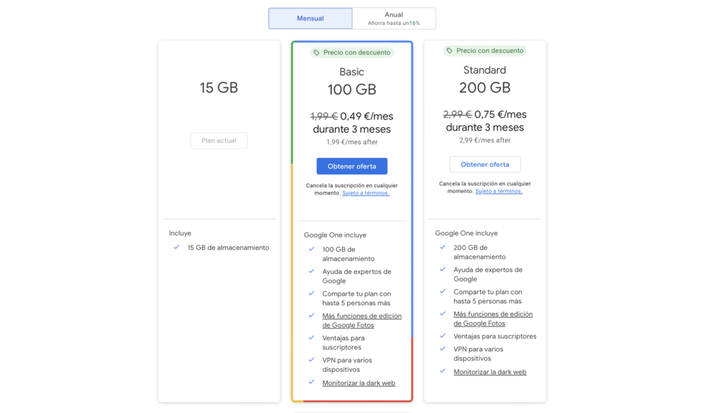Click checkmark beside Standard Monitorizar la dark web
Viewport: 715px width, 413px height.
tap(442, 371)
